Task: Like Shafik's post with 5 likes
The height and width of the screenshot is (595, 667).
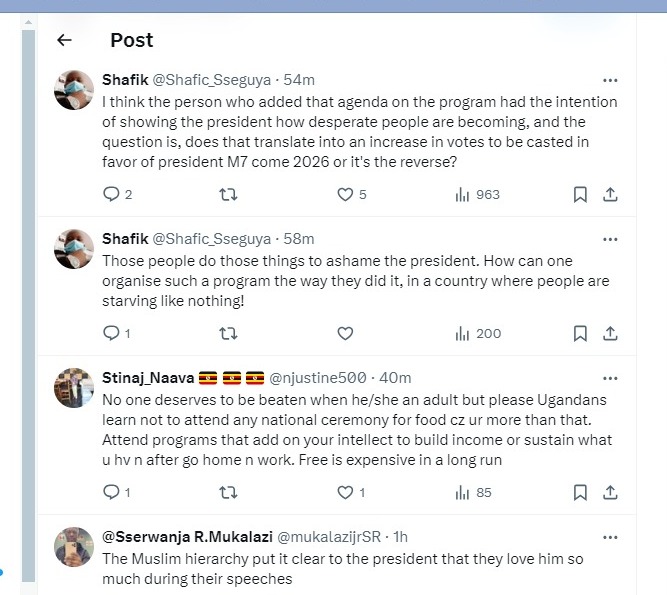Action: tap(345, 195)
